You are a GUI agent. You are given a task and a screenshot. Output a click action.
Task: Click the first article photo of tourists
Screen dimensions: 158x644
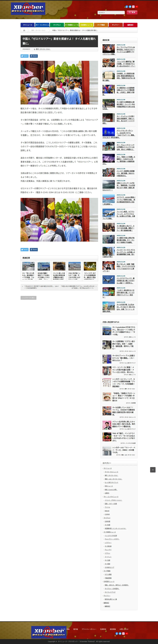[x=59, y=82]
